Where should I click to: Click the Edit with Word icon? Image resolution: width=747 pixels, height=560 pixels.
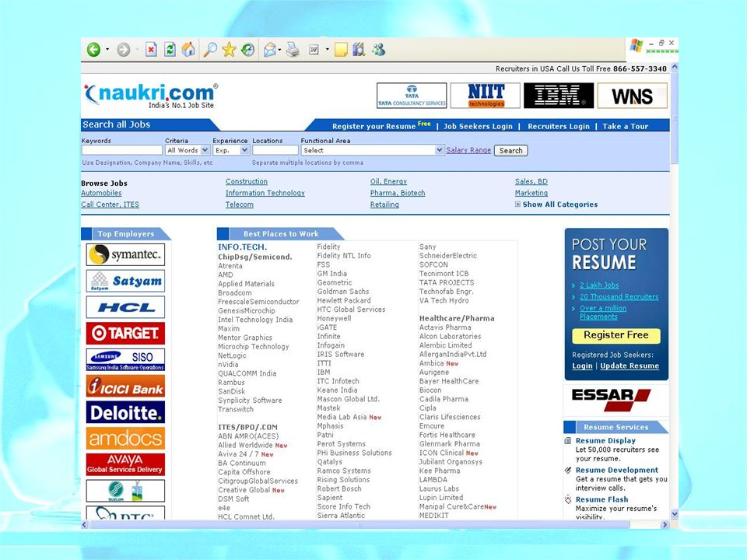(x=314, y=50)
